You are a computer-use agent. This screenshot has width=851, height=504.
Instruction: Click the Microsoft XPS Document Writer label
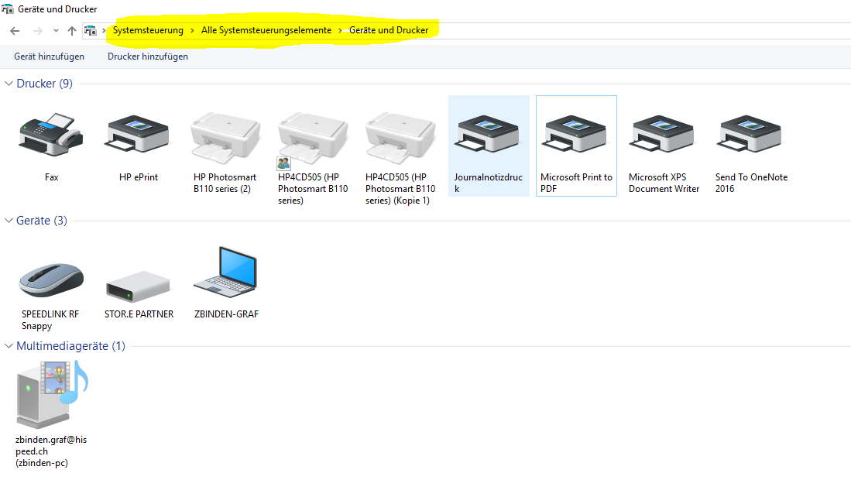pos(664,183)
